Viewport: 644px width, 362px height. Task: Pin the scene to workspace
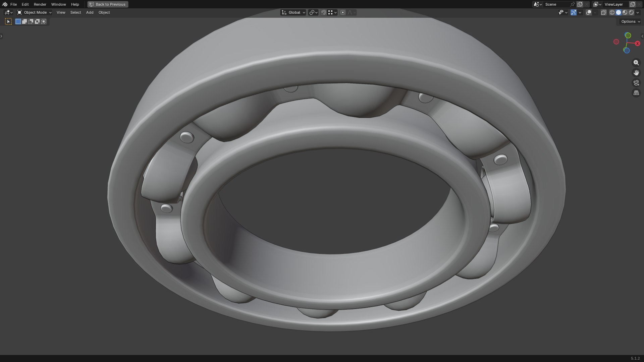tap(573, 4)
